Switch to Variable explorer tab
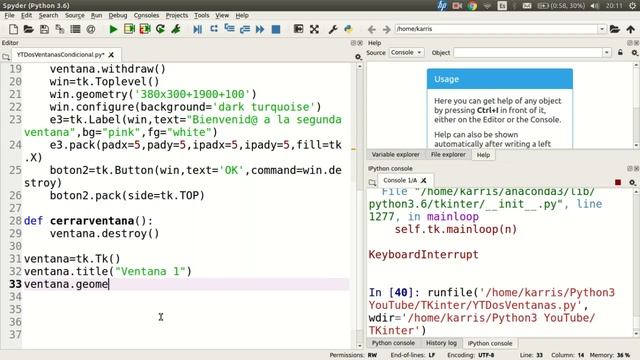This screenshot has height=360, width=640. click(x=396, y=155)
